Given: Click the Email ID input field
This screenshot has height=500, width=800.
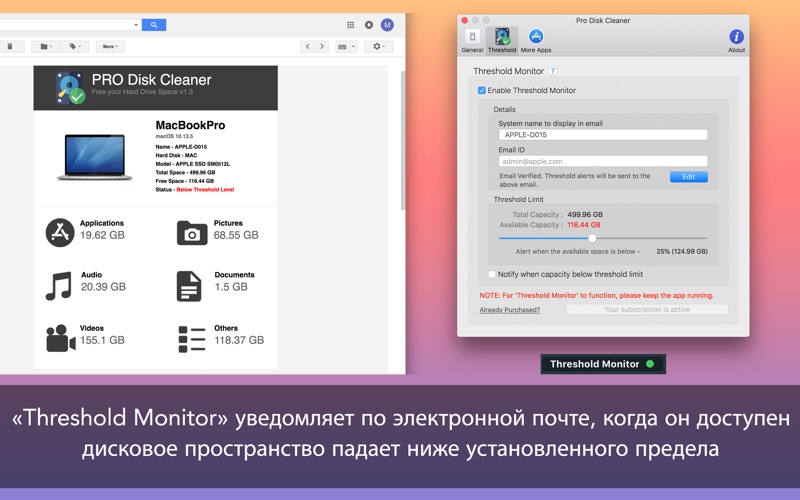Looking at the screenshot, I should (x=603, y=161).
